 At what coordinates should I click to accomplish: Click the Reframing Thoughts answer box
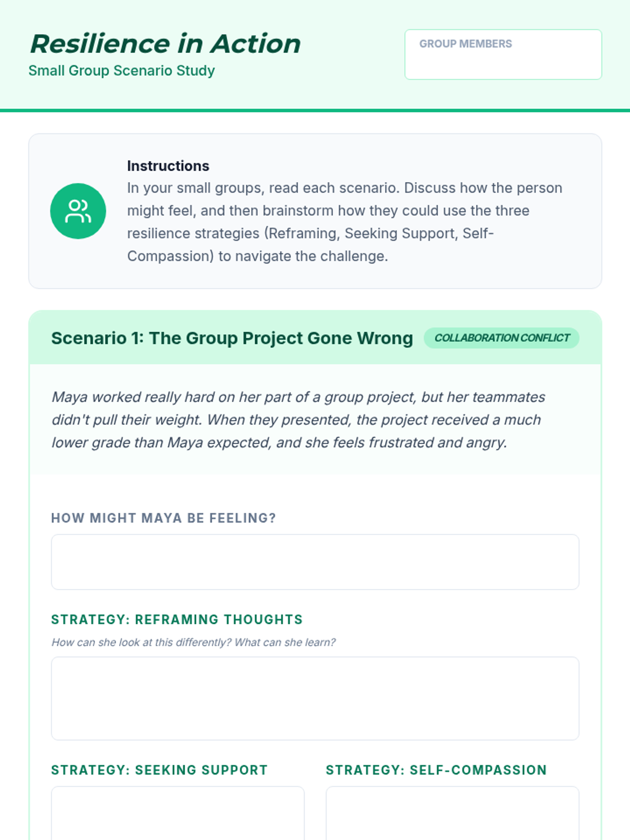315,698
